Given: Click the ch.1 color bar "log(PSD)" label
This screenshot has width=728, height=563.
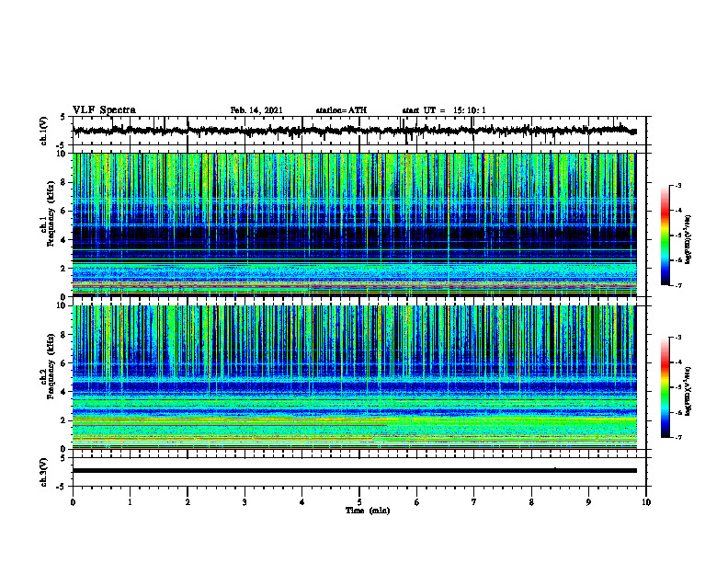Looking at the screenshot, I should click(x=688, y=239).
